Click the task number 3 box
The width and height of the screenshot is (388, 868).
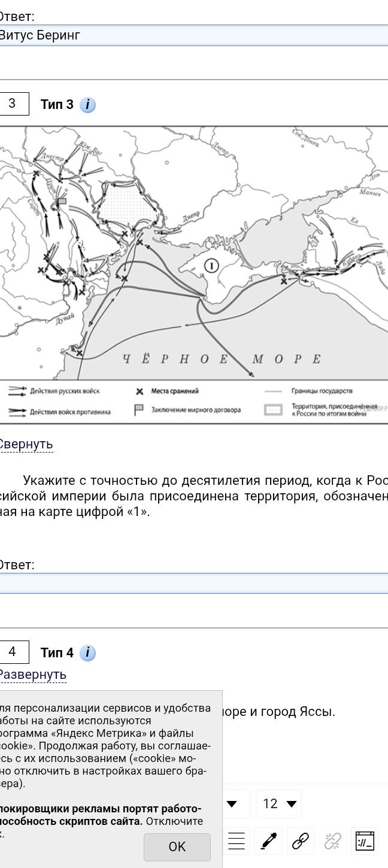pos(13,104)
